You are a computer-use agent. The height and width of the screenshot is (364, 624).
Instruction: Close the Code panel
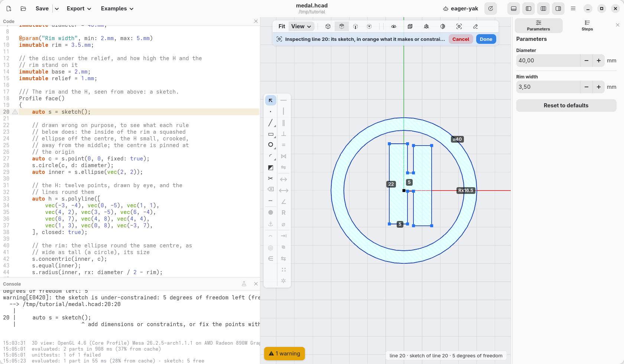(256, 21)
